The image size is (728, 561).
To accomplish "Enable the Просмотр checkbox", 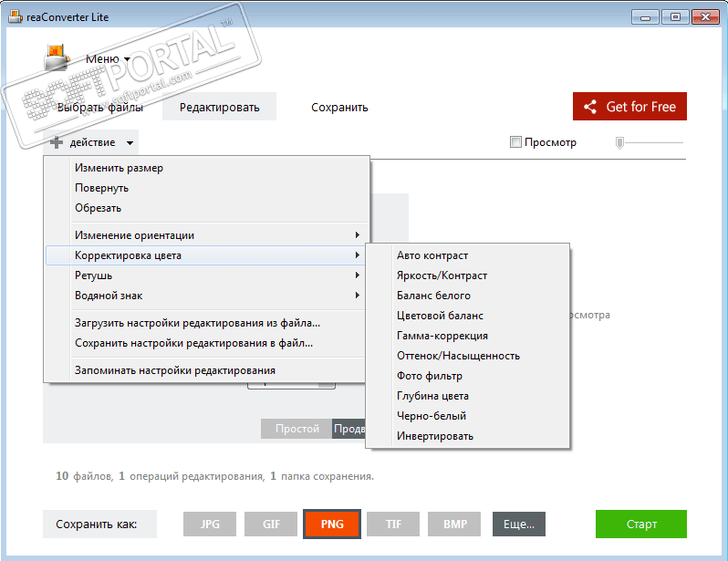I will [x=515, y=142].
